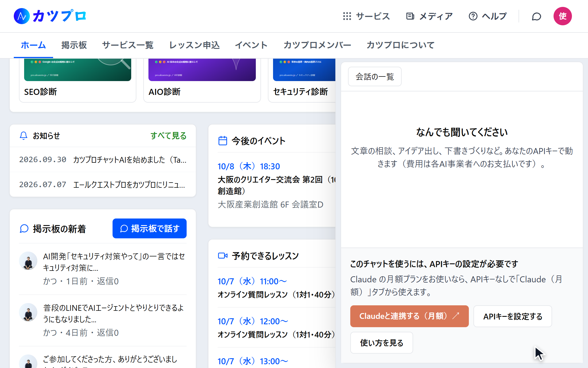Click the お知らせ section heading

(47, 136)
